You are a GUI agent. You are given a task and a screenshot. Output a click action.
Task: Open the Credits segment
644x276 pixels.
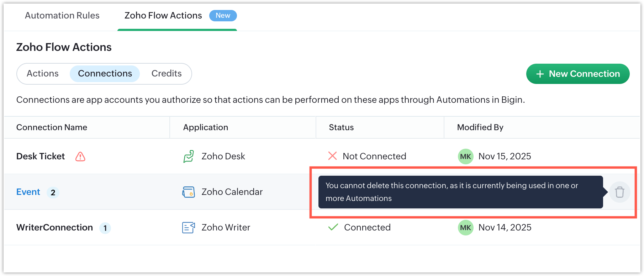tap(167, 74)
